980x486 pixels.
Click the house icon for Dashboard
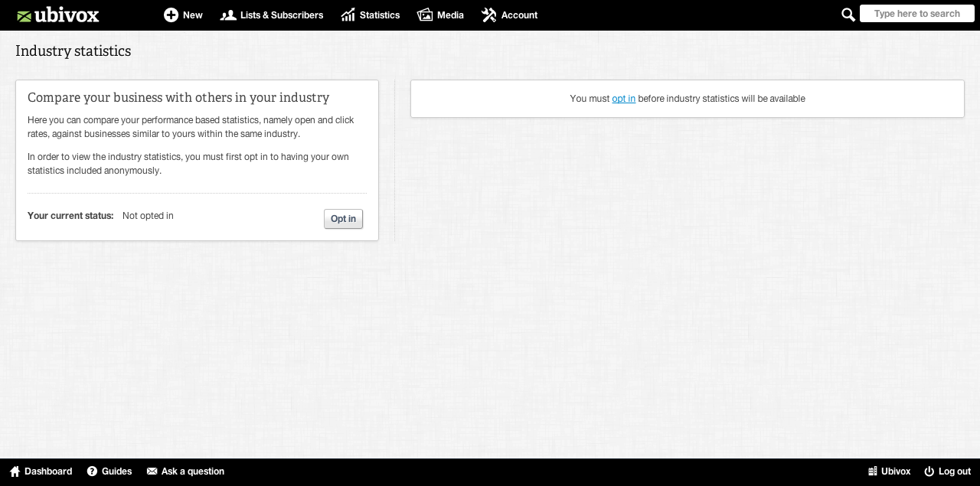point(15,471)
